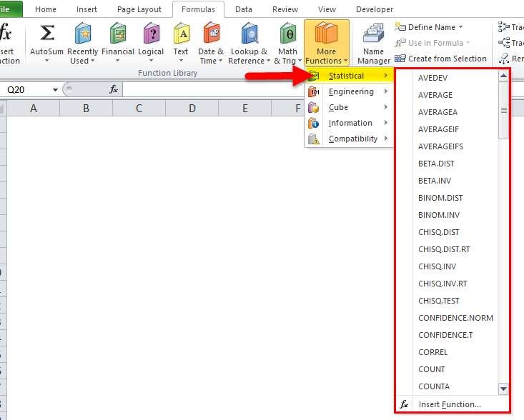
Task: Select column A header
Action: (33, 108)
